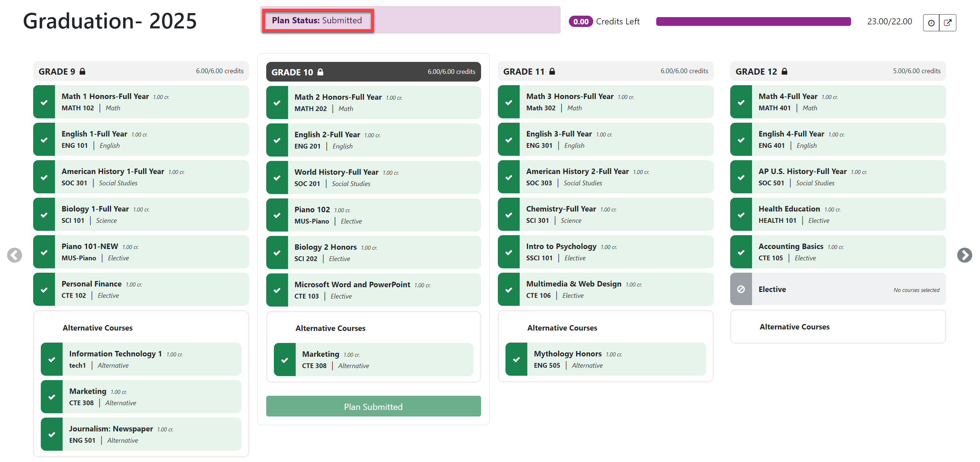
Task: Open the Microsoft Word and PowerPoint course card
Action: [x=373, y=290]
